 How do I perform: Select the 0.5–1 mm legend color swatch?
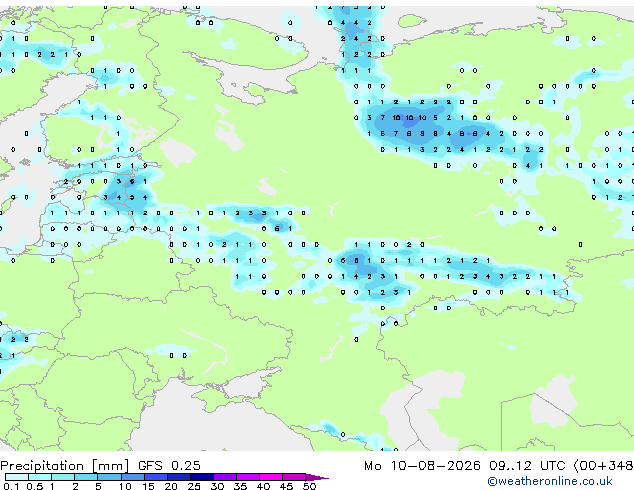[x=40, y=477]
